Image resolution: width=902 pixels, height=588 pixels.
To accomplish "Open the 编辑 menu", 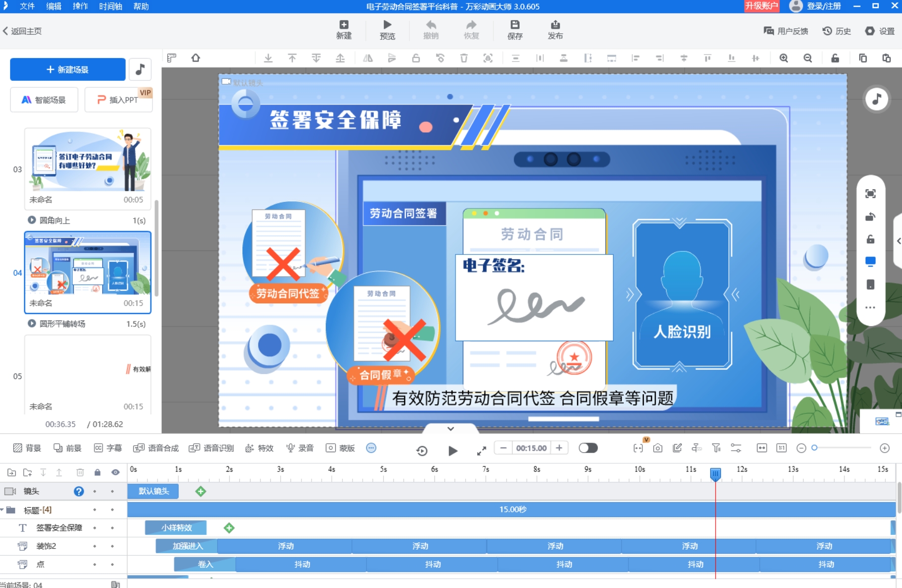I will [54, 6].
